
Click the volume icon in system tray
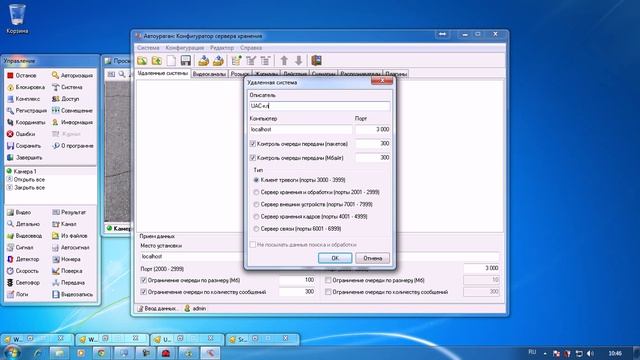click(x=590, y=353)
